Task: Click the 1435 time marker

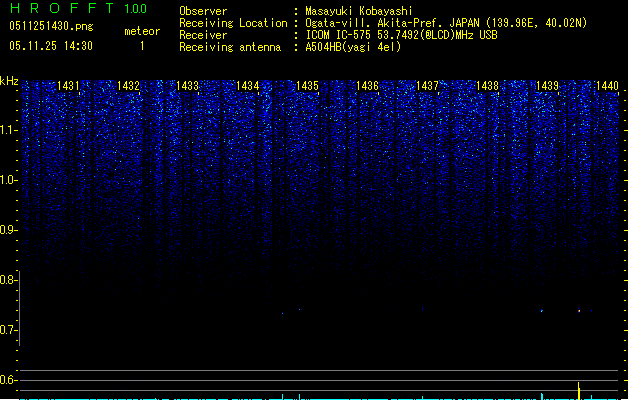Action: [307, 86]
